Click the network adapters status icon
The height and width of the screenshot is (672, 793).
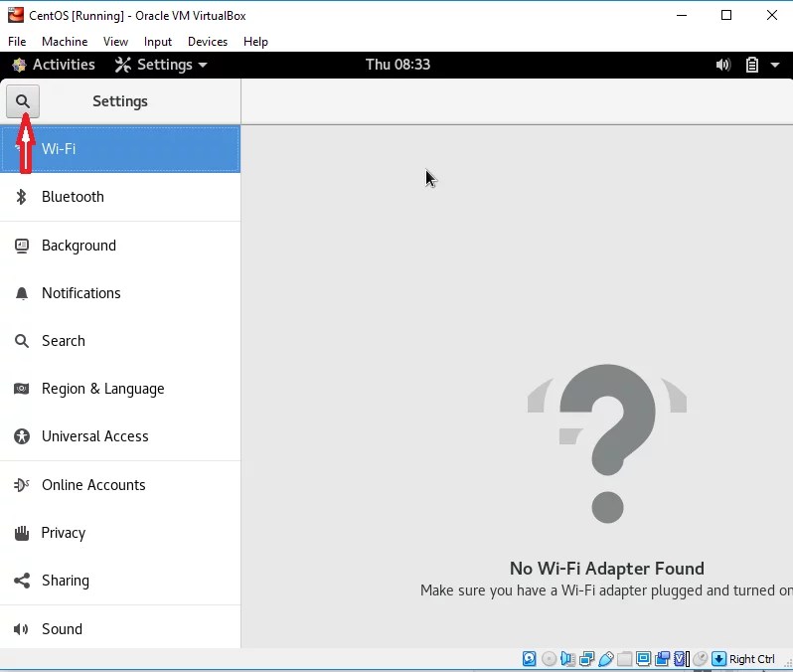(586, 658)
